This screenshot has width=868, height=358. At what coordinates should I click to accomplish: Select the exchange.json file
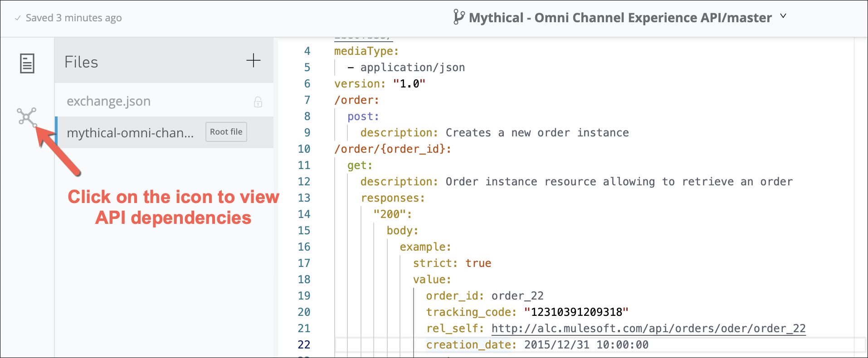click(109, 101)
